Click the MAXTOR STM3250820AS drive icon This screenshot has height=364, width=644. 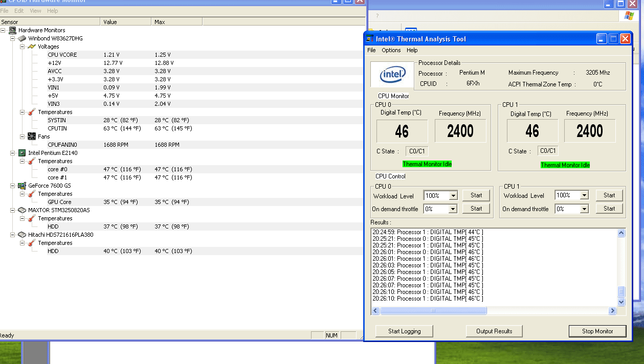point(22,210)
